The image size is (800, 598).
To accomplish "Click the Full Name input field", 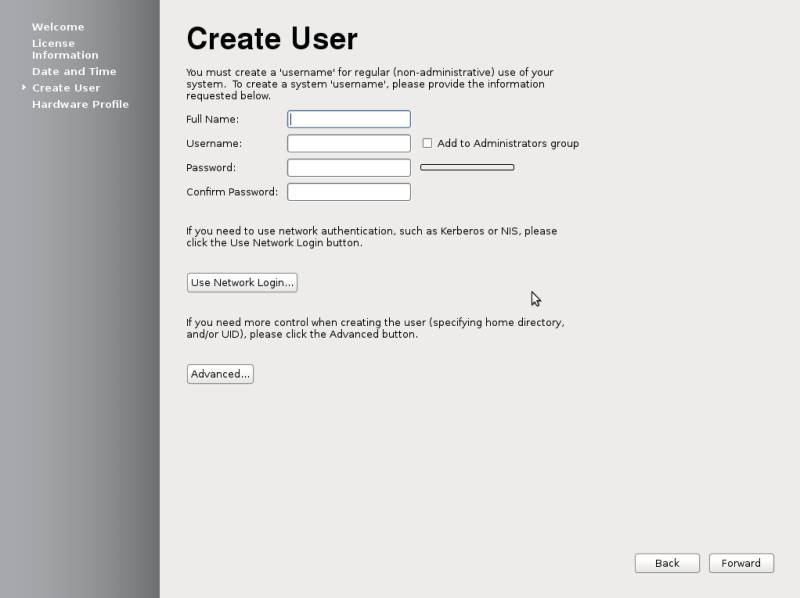I will click(x=348, y=119).
